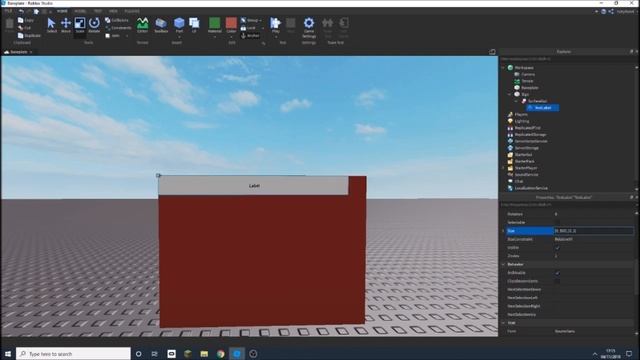Click the Lock tool
This screenshot has width=640, height=360.
(248, 28)
